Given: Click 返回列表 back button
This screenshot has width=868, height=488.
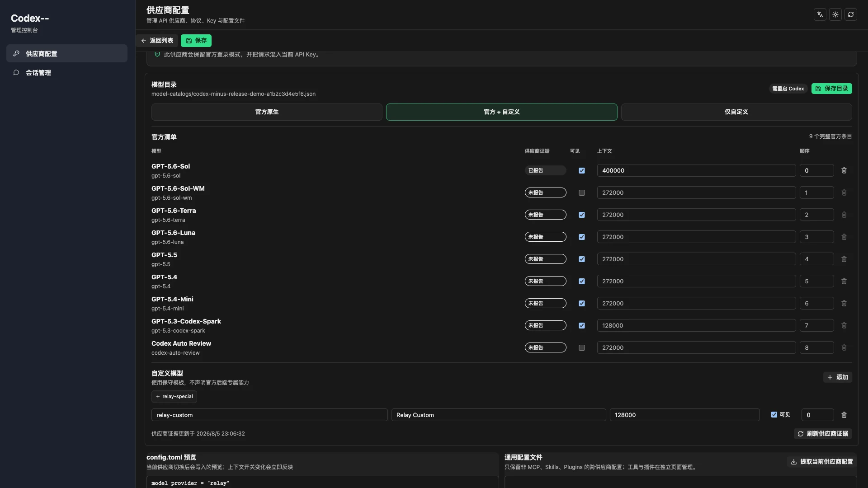Looking at the screenshot, I should 157,41.
